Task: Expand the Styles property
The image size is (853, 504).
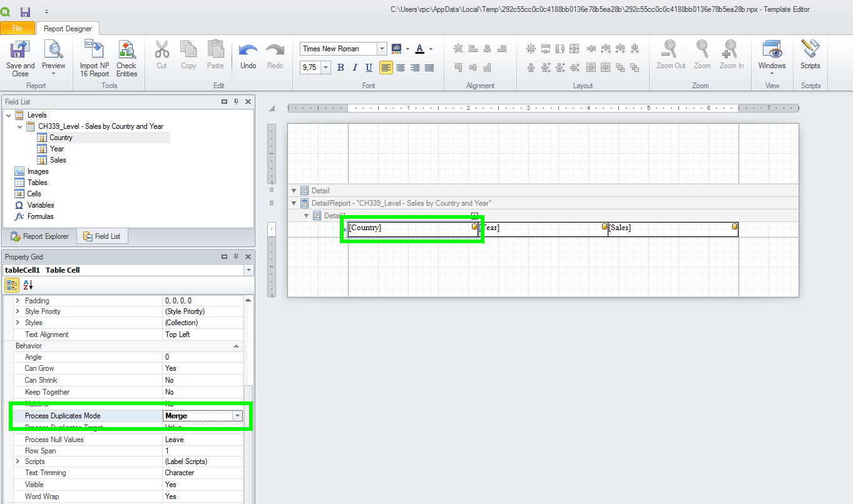Action: click(x=18, y=323)
